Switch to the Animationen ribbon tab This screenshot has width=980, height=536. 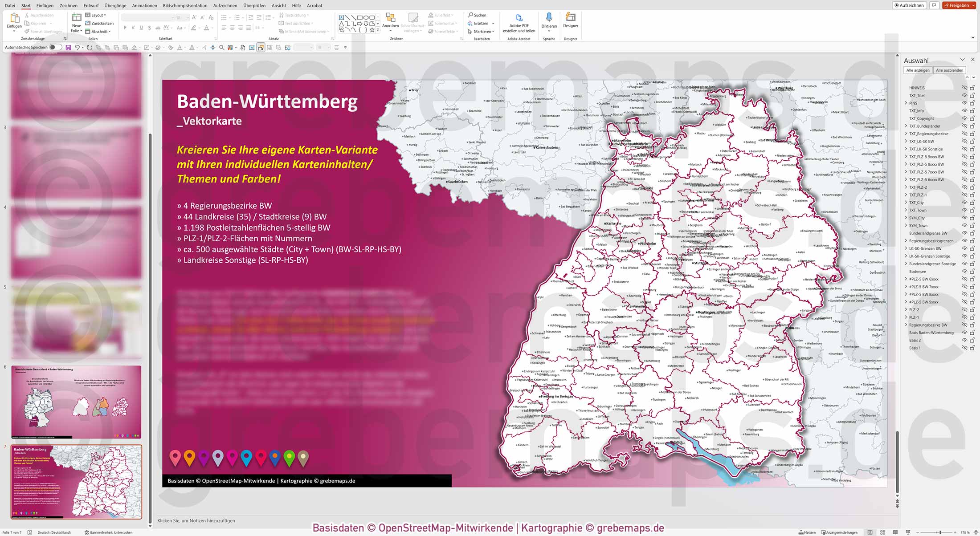tap(144, 5)
